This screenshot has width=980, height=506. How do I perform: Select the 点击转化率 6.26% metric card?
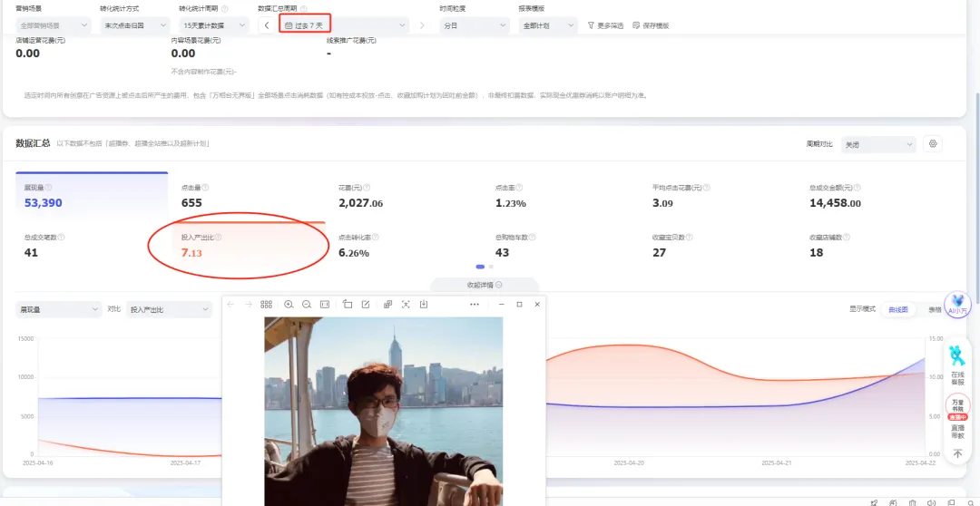click(x=405, y=245)
